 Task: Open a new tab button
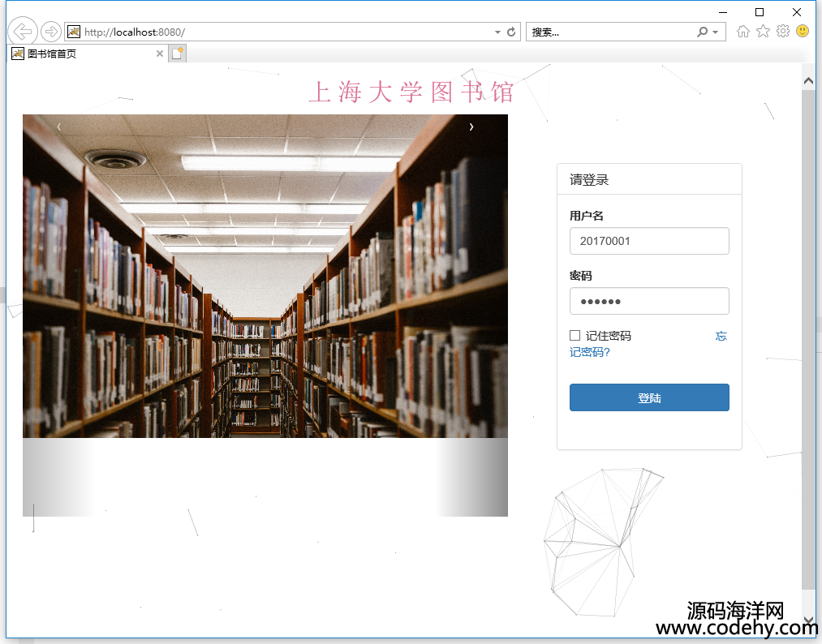tap(178, 54)
